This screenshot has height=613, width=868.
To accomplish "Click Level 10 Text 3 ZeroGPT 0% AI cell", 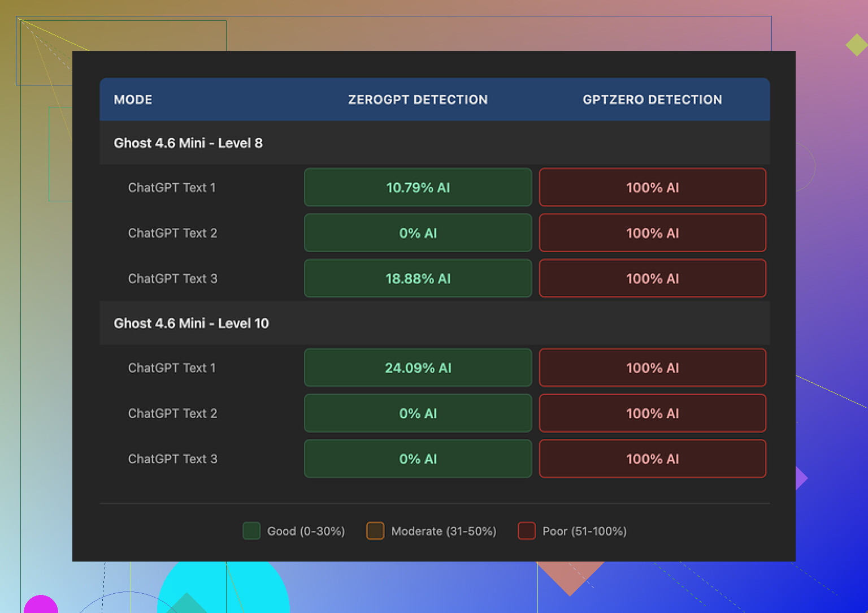I will [418, 459].
